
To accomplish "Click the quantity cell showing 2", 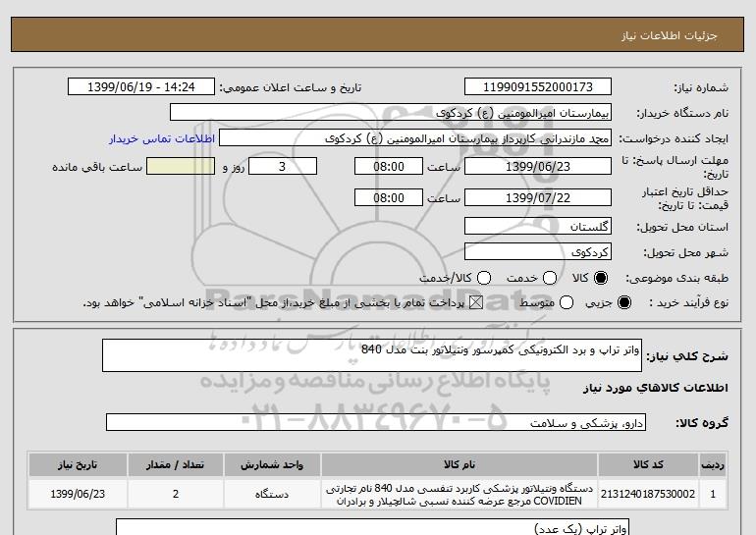I will pos(175,494).
